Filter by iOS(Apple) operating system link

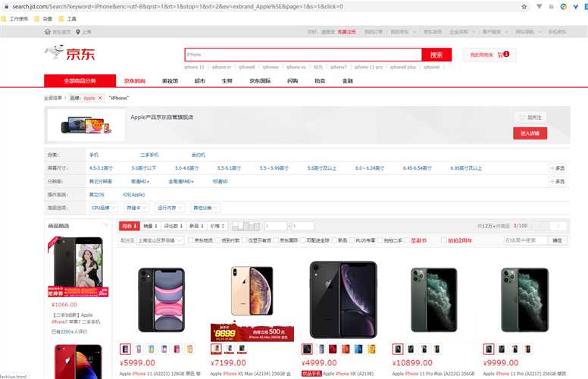click(x=134, y=195)
